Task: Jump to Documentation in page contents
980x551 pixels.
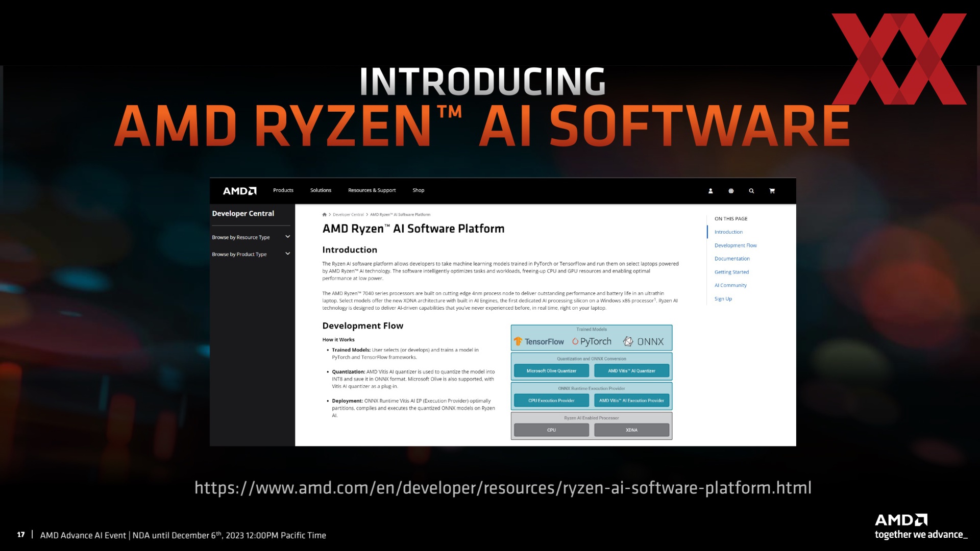Action: pyautogui.click(x=732, y=259)
